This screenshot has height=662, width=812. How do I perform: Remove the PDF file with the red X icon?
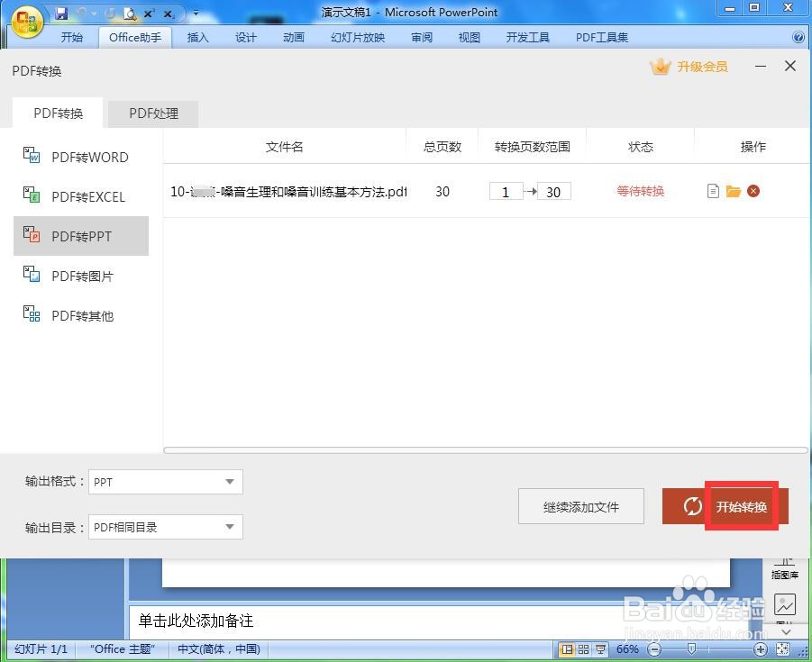click(x=753, y=191)
